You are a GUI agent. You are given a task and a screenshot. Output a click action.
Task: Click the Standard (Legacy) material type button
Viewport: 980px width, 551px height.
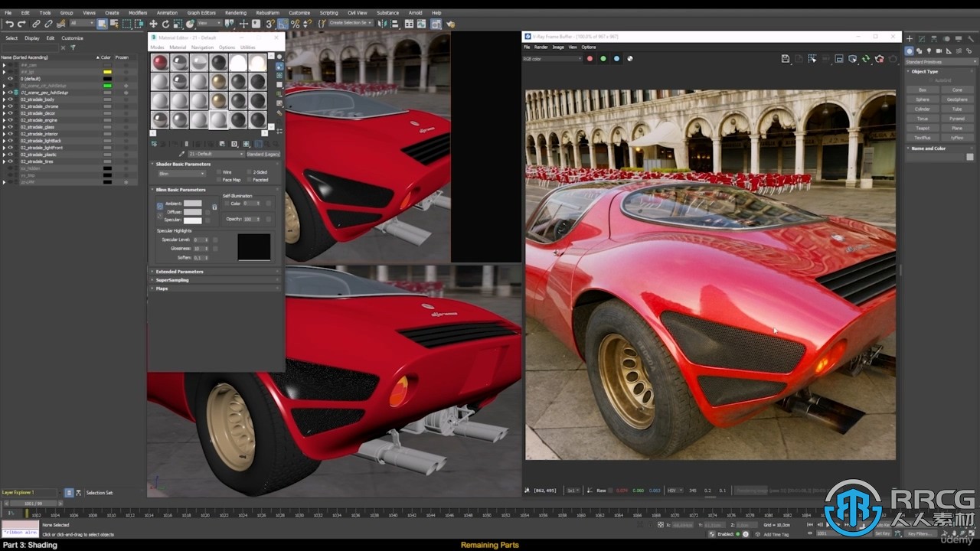(263, 154)
